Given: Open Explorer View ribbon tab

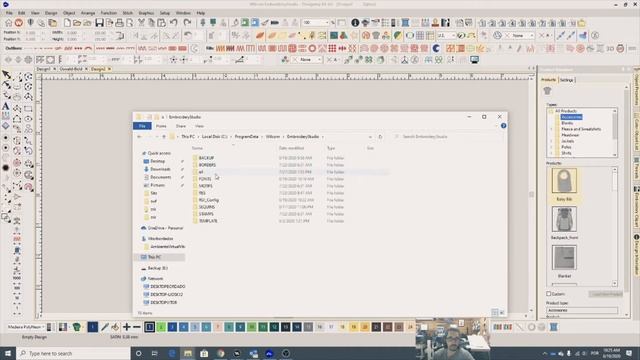Looking at the screenshot, I should [x=199, y=126].
